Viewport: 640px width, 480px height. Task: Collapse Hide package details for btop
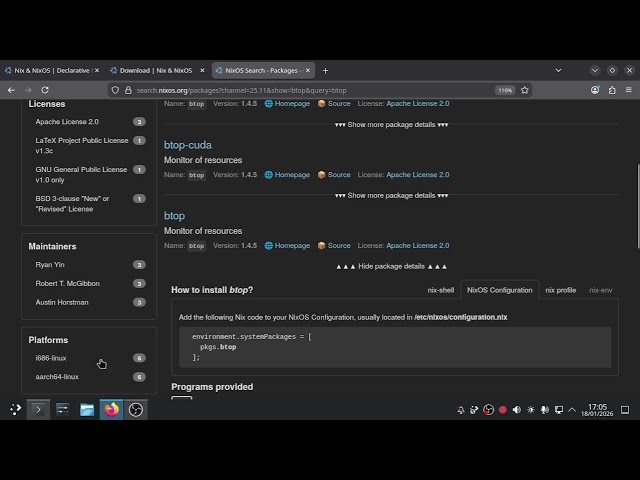click(x=391, y=267)
